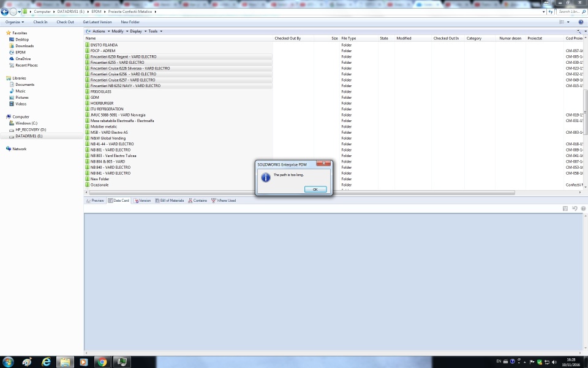Select ITU REFRIGERATION folder row

coord(178,109)
